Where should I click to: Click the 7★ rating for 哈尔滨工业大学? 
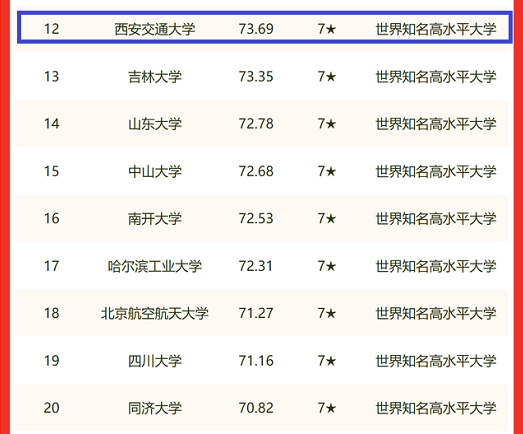point(327,266)
